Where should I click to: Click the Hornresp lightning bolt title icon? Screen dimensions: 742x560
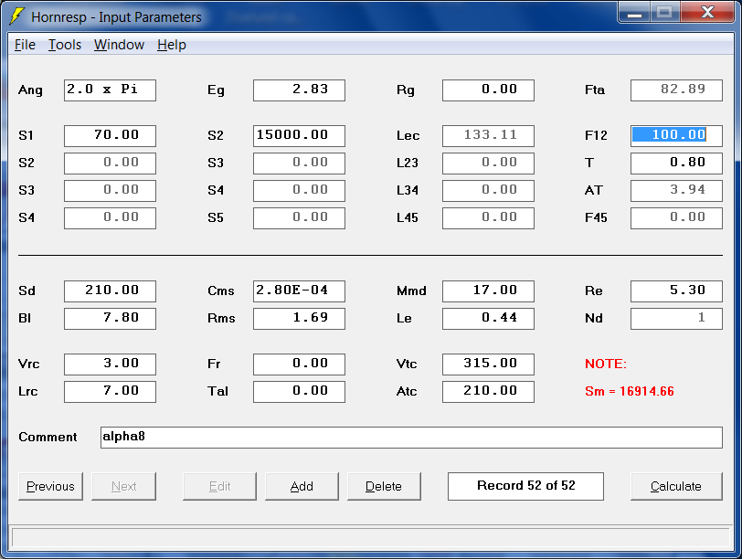click(16, 16)
